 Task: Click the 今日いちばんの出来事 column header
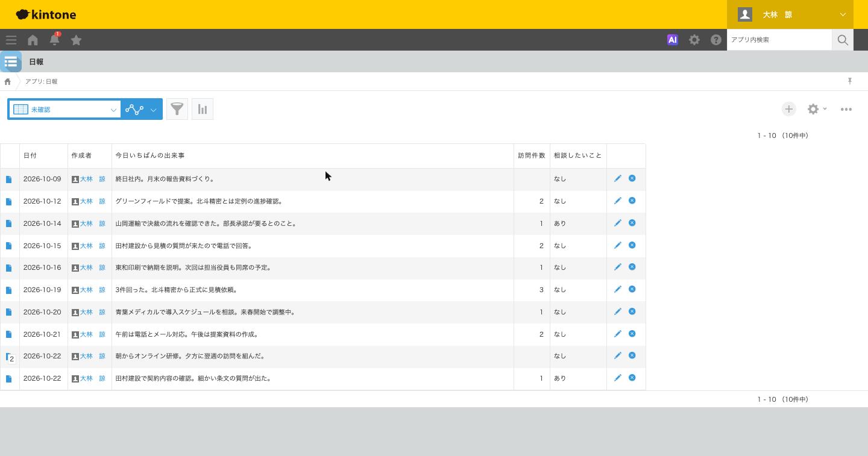313,155
